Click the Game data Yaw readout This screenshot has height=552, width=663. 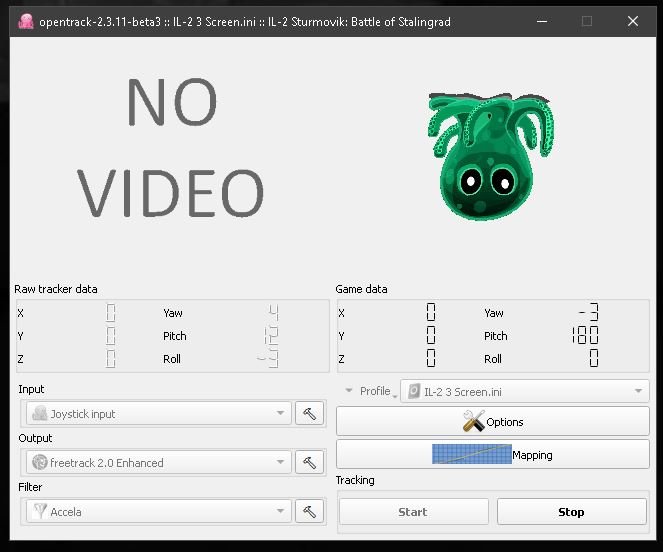585,313
